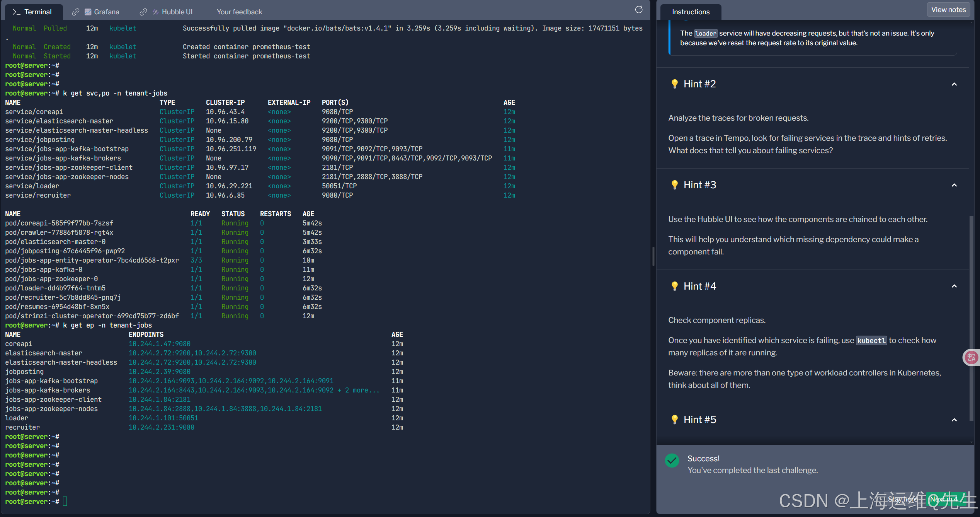This screenshot has height=517, width=980.
Task: Select the Instructions tab
Action: (x=691, y=12)
